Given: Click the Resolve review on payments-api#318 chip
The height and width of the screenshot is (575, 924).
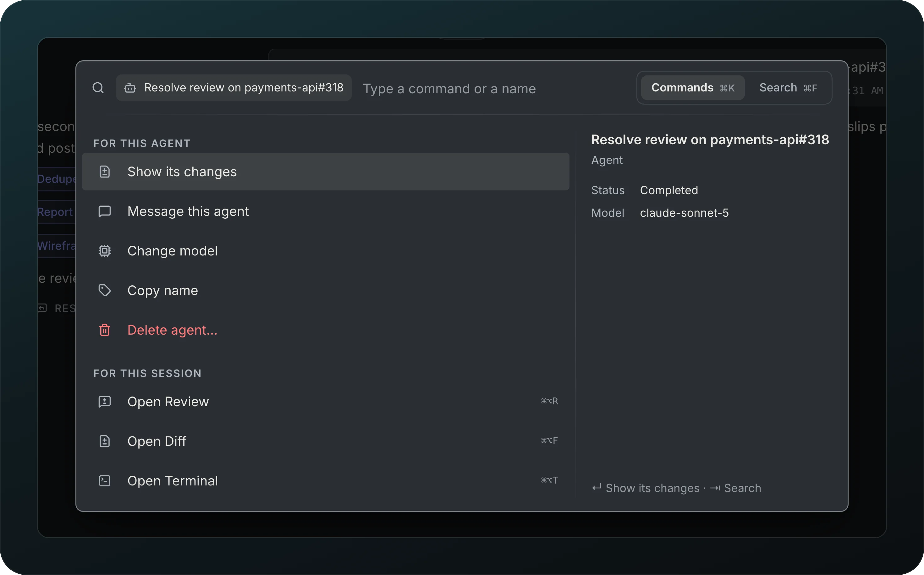Looking at the screenshot, I should point(234,88).
